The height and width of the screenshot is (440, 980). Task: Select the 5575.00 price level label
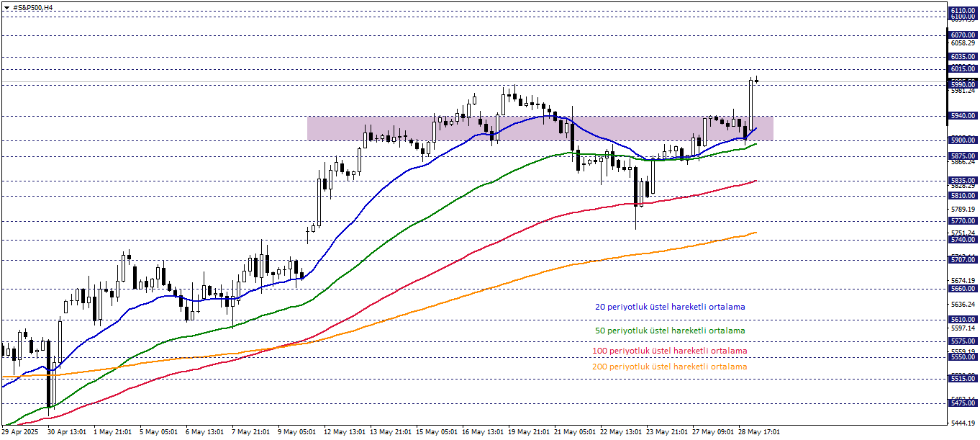[x=962, y=341]
